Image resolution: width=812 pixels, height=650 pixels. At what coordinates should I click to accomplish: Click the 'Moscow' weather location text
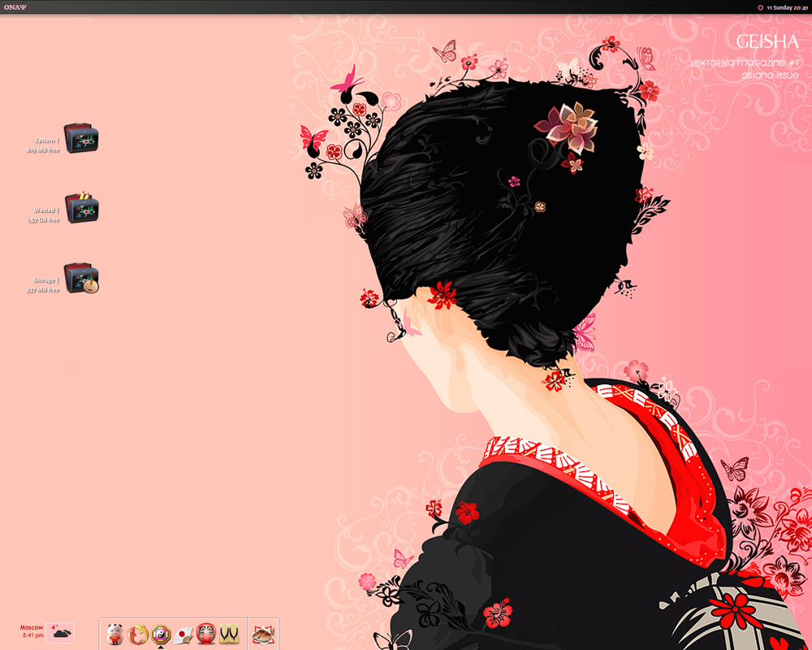(32, 627)
